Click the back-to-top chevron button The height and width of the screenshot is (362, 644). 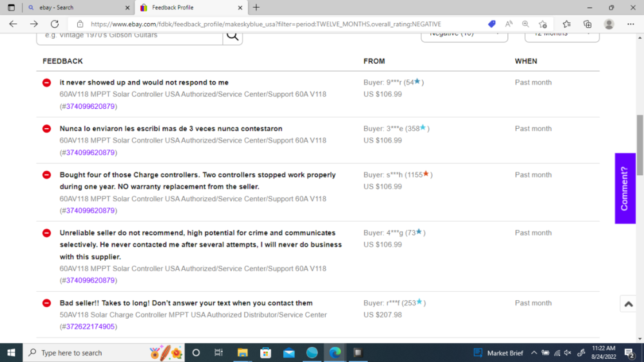click(629, 304)
